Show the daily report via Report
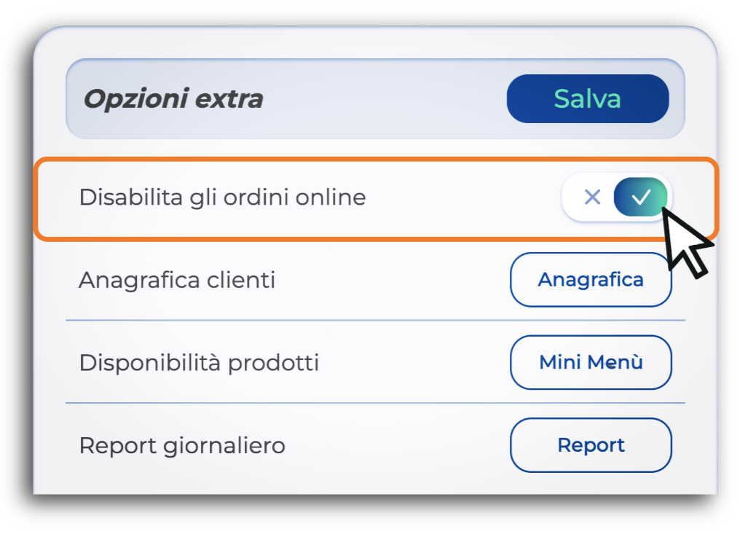 tap(591, 445)
